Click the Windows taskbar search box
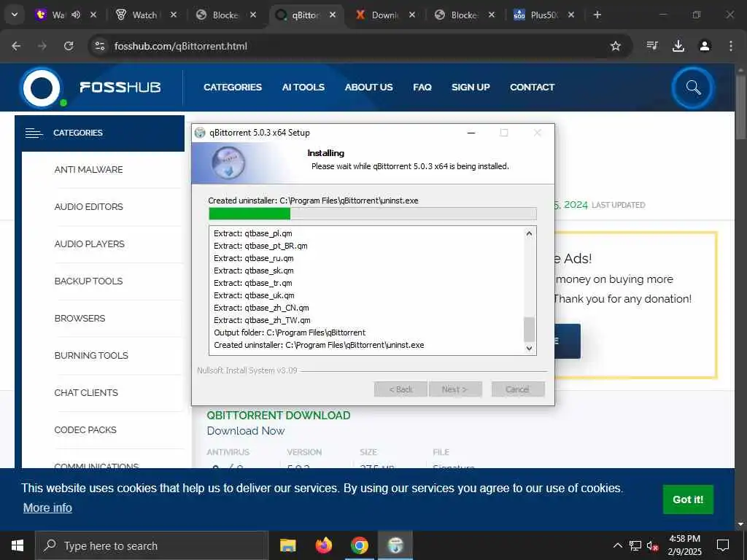The image size is (747, 560). [152, 545]
